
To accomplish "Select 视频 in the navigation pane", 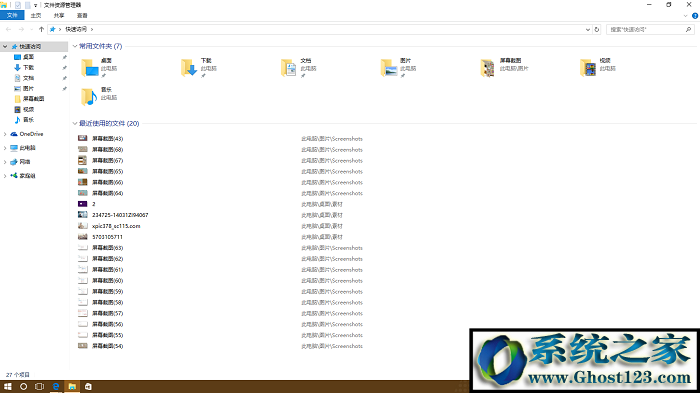I will [28, 109].
